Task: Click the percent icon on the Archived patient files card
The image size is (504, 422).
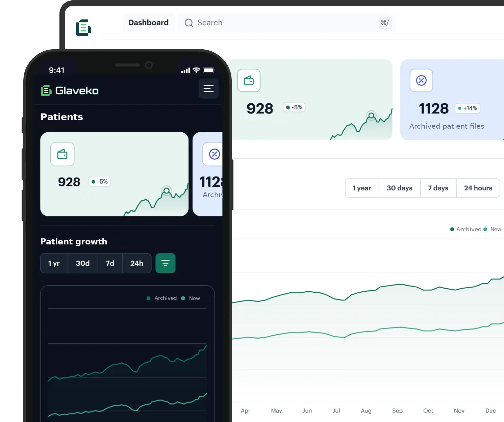Action: pos(421,81)
